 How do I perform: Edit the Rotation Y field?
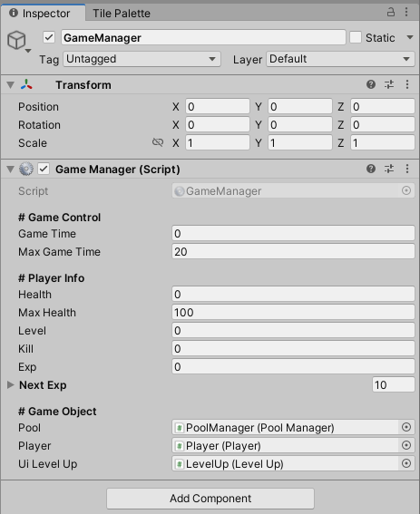coord(300,124)
